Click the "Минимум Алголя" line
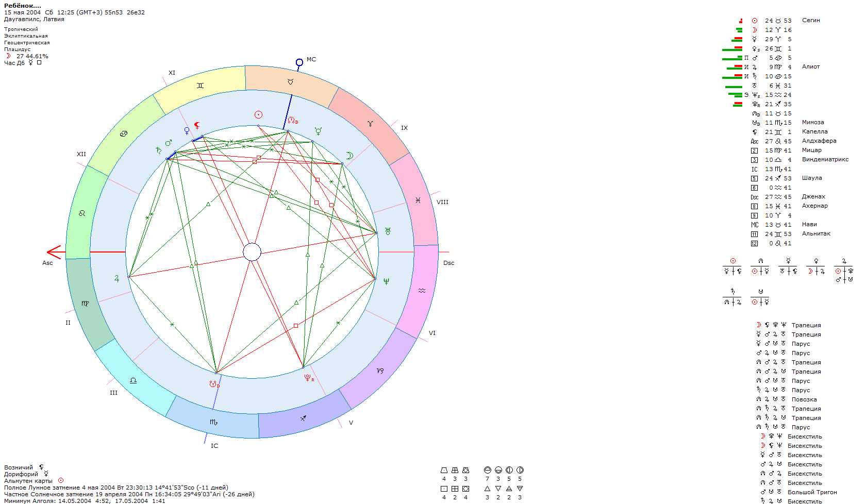The height and width of the screenshot is (504, 866). pyautogui.click(x=85, y=501)
